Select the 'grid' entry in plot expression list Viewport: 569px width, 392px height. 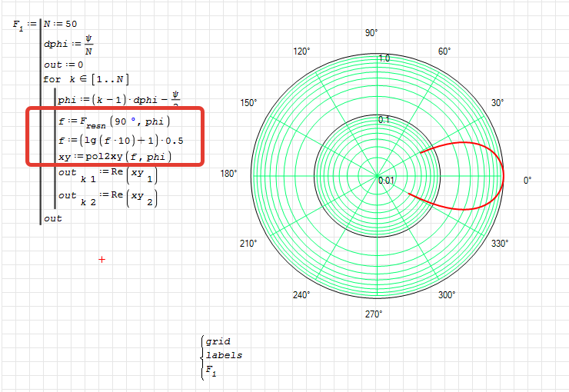click(x=218, y=341)
